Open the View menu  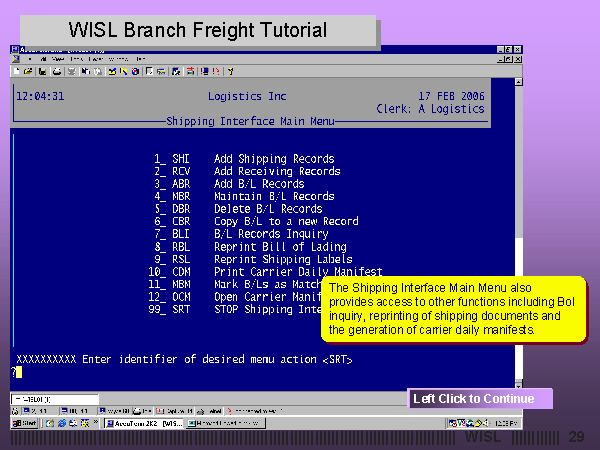pos(58,59)
